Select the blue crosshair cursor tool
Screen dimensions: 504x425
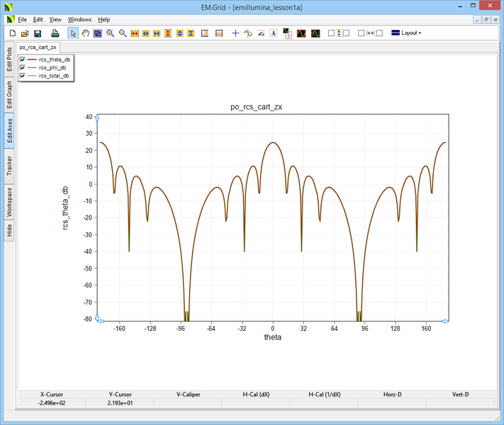(235, 33)
